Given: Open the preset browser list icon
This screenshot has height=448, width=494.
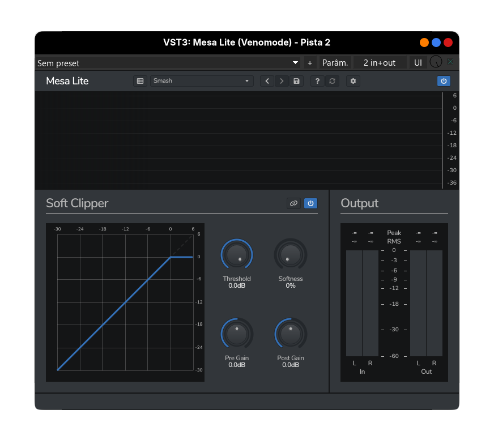Looking at the screenshot, I should (140, 81).
